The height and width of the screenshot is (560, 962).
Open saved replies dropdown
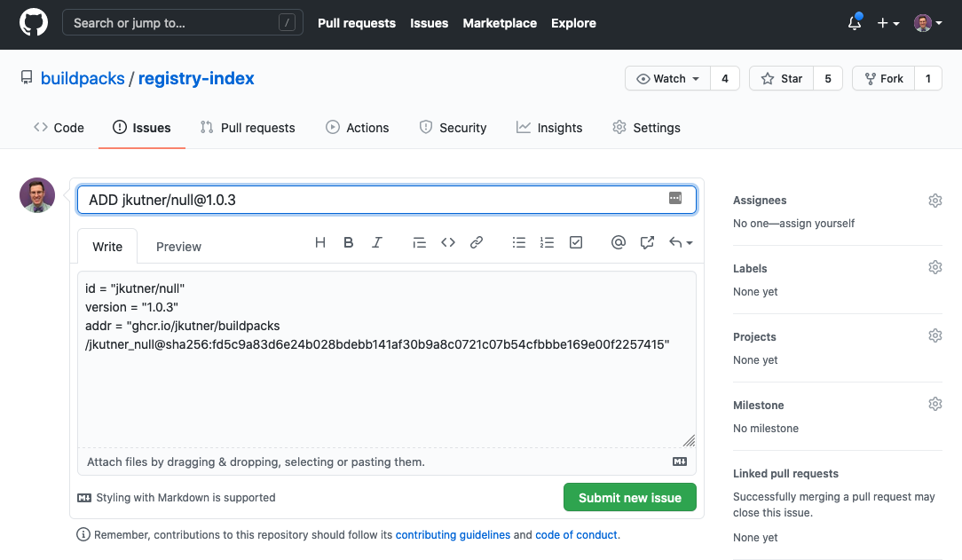coord(681,242)
